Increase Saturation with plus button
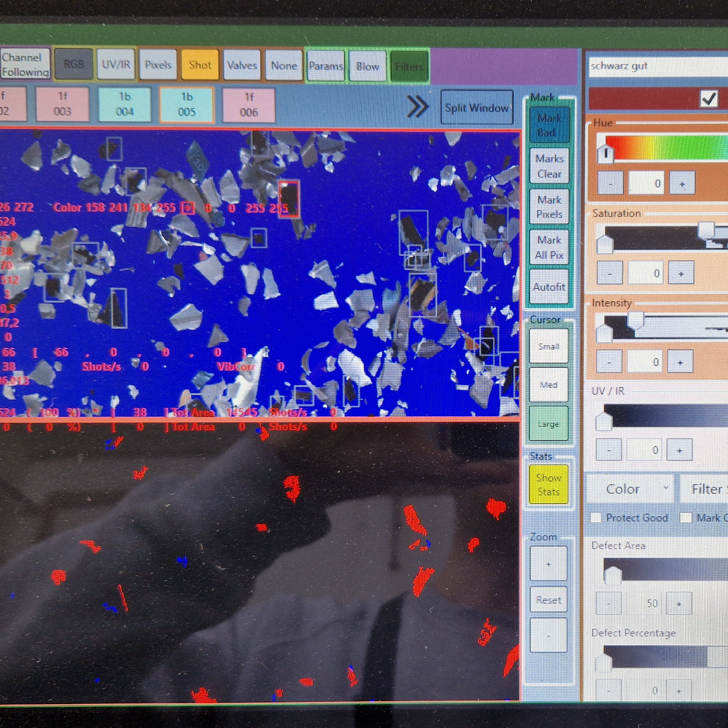 point(681,273)
